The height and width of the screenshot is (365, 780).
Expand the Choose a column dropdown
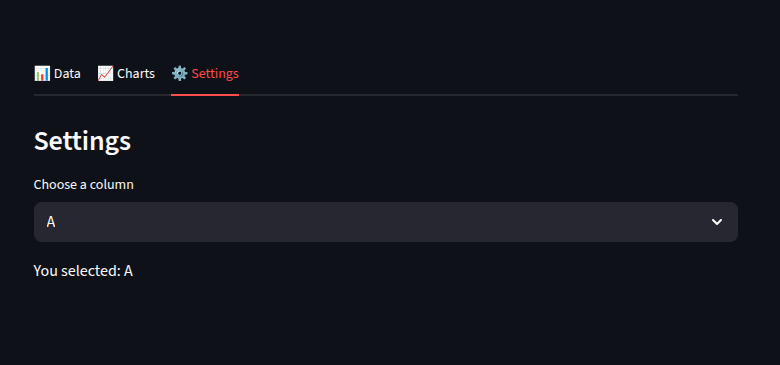click(x=386, y=222)
